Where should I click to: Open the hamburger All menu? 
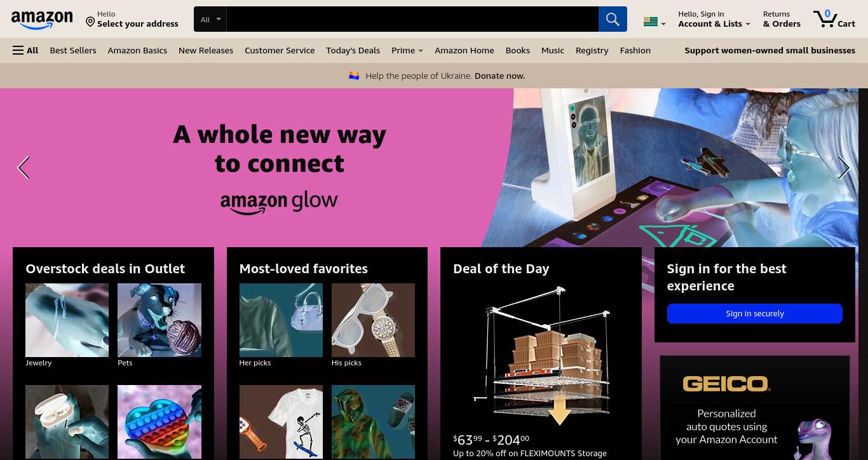[x=25, y=50]
